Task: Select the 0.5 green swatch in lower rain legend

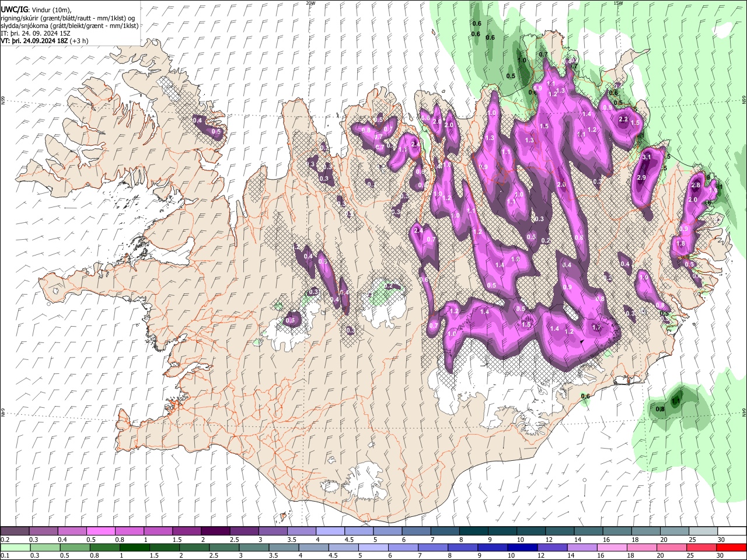Action: [x=75, y=547]
